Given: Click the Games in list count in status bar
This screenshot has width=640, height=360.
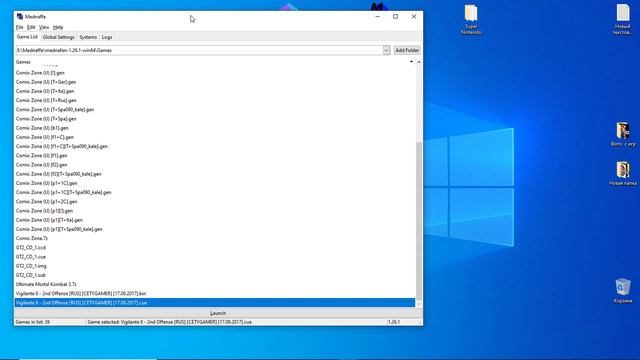Looking at the screenshot, I should tap(33, 322).
